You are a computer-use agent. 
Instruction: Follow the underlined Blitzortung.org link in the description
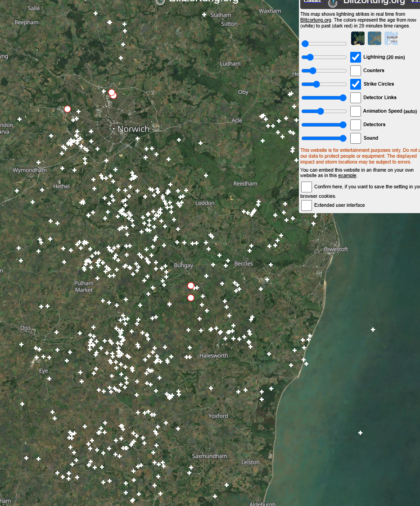coord(316,20)
